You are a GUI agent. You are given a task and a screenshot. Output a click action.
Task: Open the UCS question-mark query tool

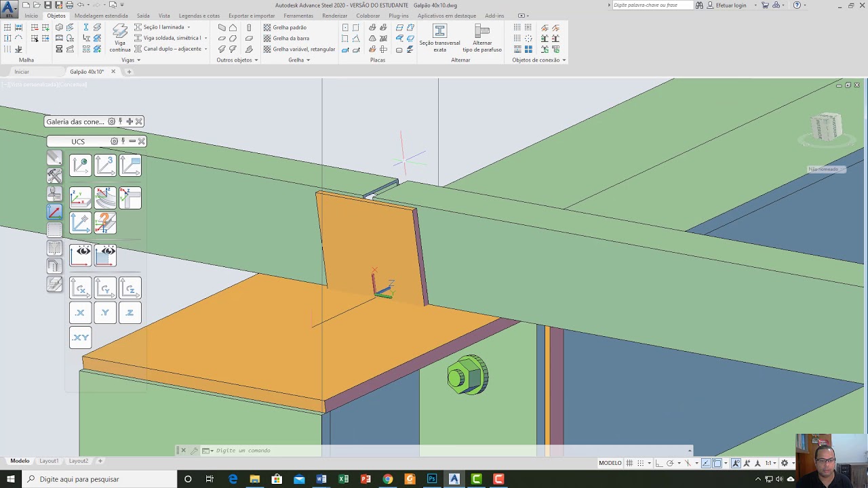tap(105, 223)
